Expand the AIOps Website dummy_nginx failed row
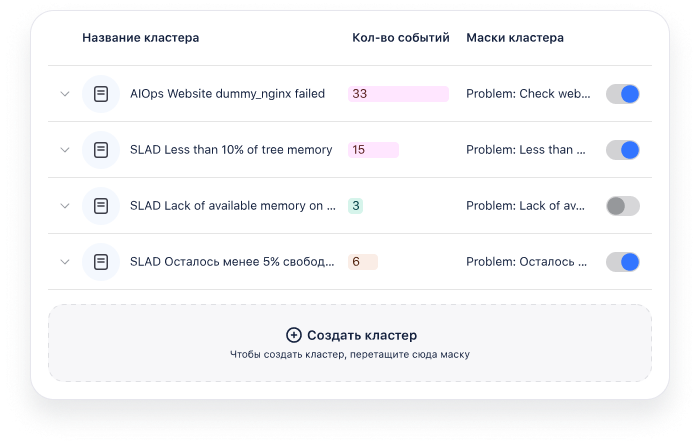 click(65, 94)
